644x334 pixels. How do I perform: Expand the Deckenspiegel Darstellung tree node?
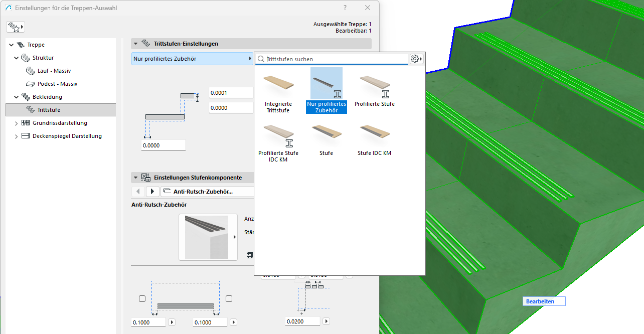pos(17,136)
